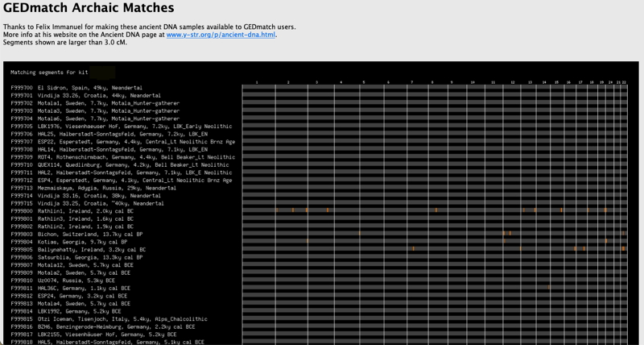Click the chromosome 1 column header
644x345 pixels.
(x=256, y=82)
